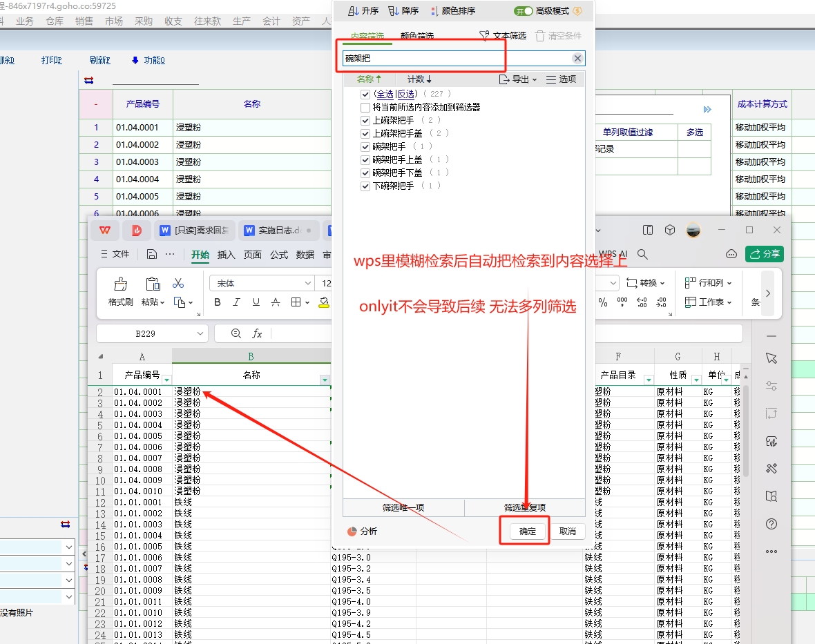Switch to the 插入 ribbon tab
Viewport: 815px width, 644px height.
coord(227,255)
